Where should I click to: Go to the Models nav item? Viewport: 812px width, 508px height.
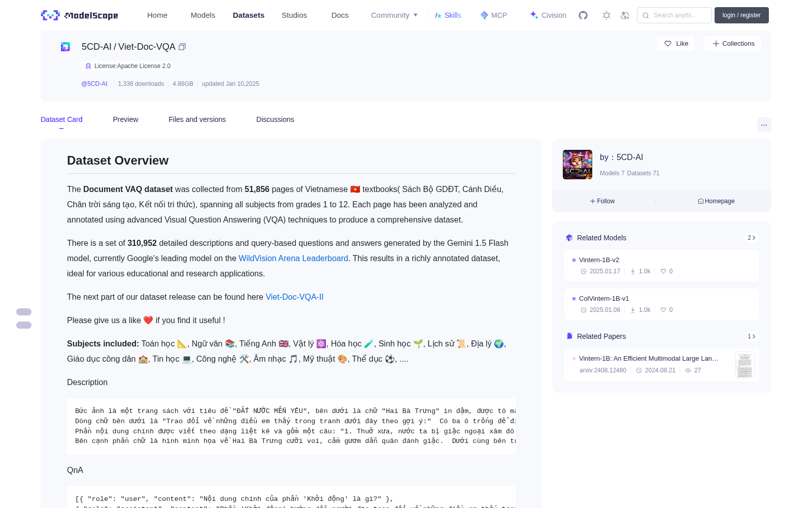click(203, 15)
